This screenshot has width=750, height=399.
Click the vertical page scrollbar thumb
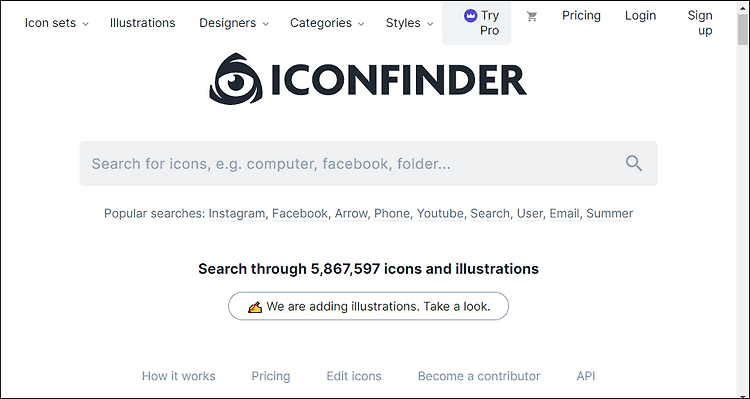click(743, 30)
